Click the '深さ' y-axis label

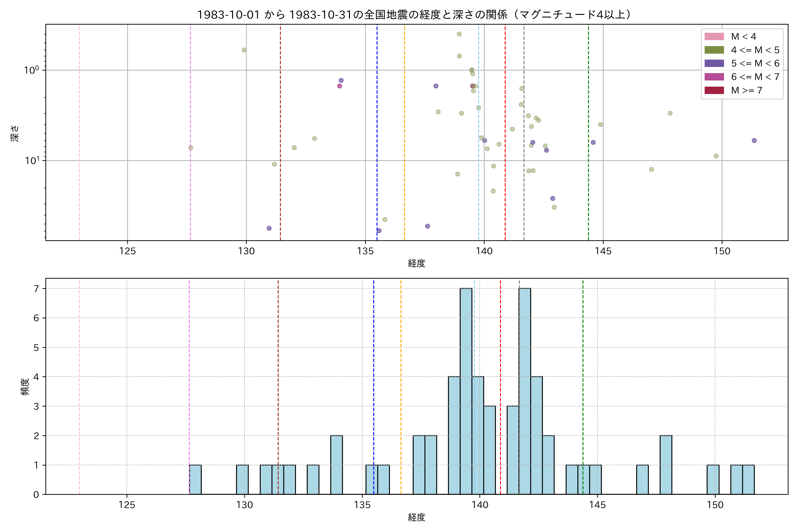click(x=15, y=133)
